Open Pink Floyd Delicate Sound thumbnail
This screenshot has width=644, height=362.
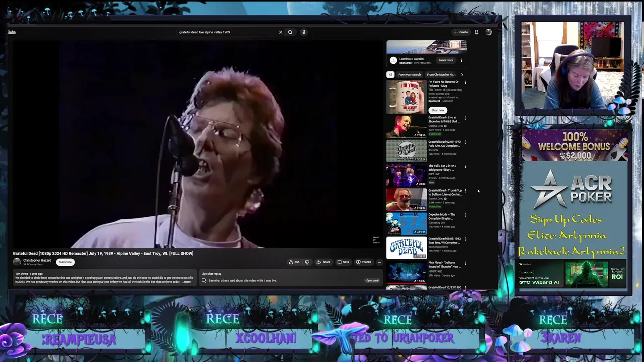(407, 271)
